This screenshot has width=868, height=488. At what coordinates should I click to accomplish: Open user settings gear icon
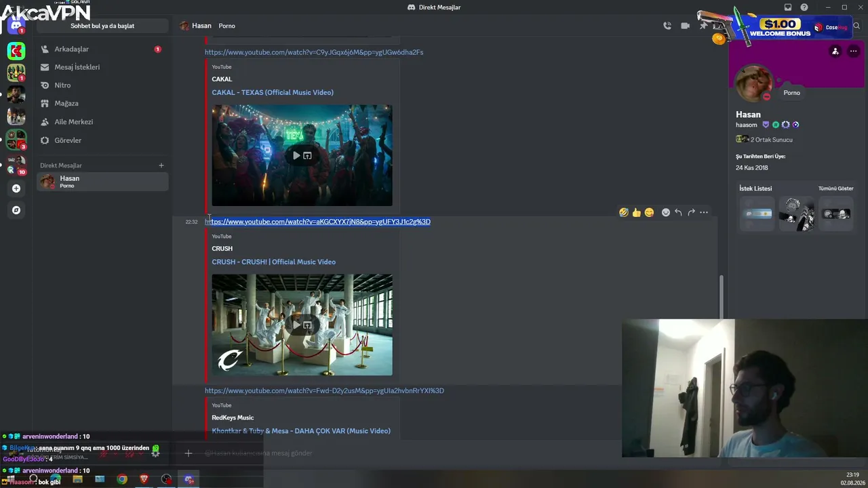155,453
